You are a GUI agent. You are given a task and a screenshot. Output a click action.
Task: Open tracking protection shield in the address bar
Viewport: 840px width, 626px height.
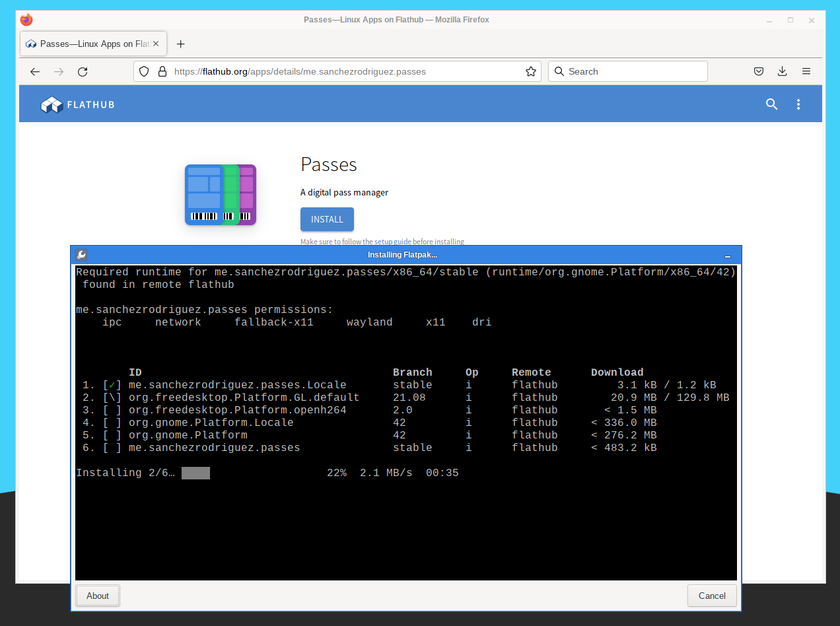(x=144, y=71)
